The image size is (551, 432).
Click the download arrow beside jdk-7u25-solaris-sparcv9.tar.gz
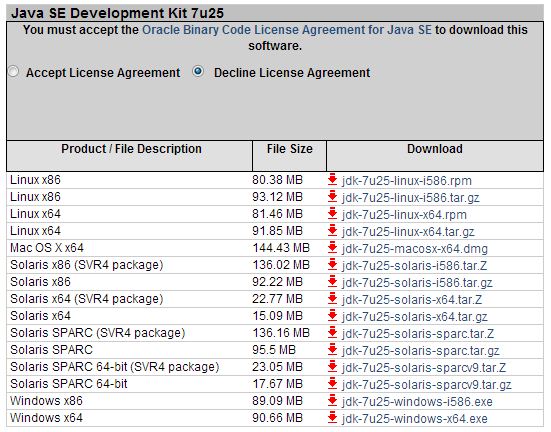(x=332, y=383)
